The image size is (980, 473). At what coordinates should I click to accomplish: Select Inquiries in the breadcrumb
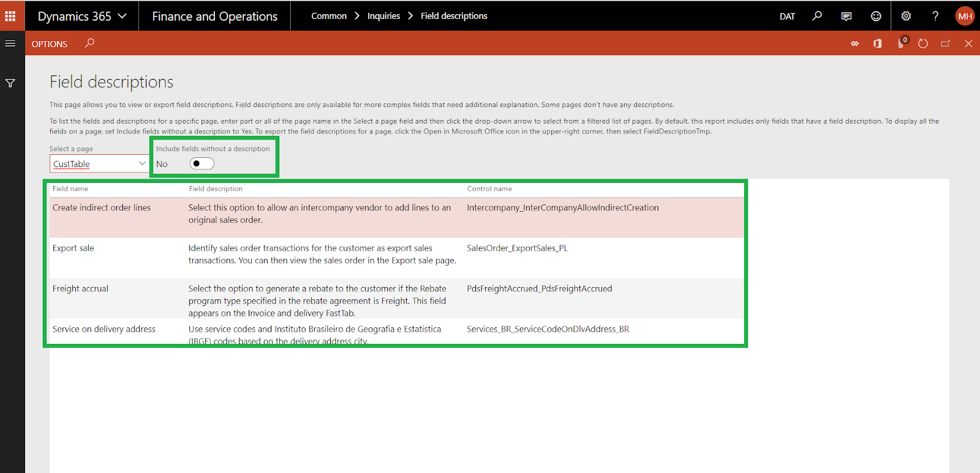383,16
